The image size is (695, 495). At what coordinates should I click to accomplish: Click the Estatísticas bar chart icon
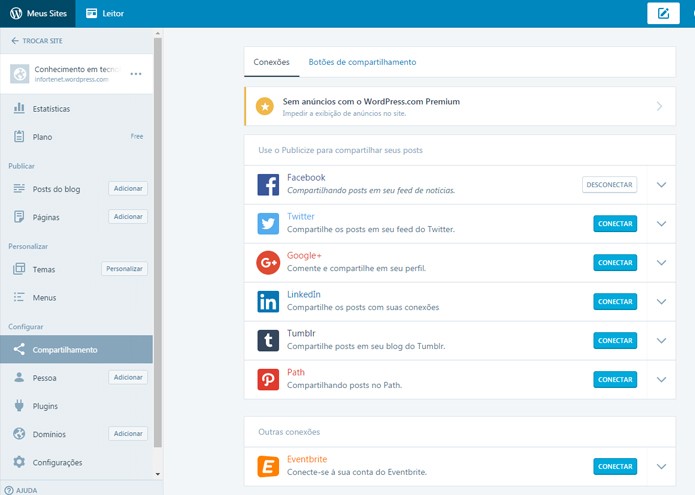pos(19,108)
